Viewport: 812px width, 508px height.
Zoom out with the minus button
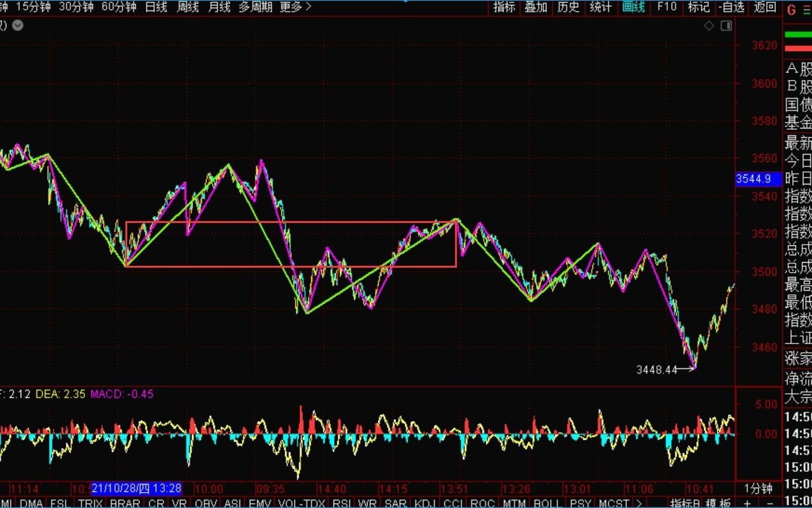(x=770, y=503)
